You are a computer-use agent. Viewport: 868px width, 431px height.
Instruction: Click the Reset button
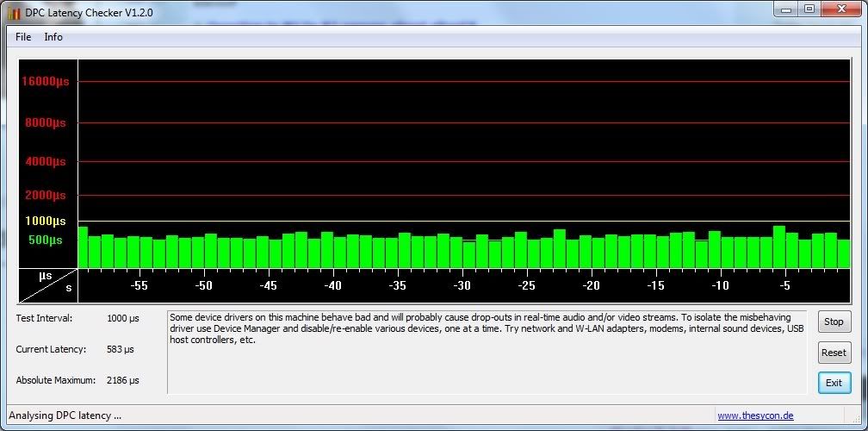(834, 353)
